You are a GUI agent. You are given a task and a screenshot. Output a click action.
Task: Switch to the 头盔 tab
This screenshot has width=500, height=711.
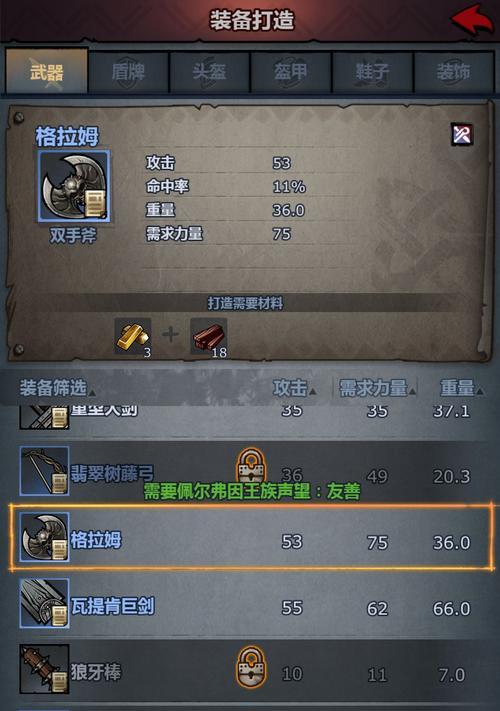coord(209,72)
